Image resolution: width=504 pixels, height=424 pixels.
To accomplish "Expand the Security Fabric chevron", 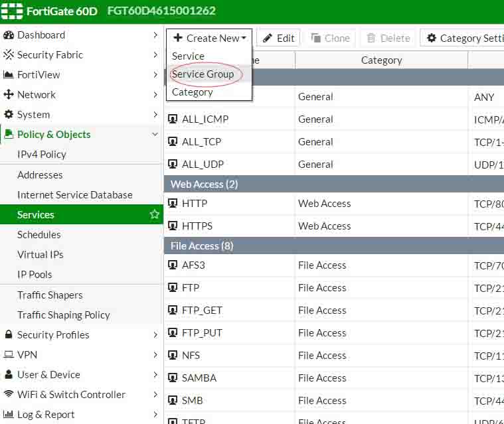I will coord(155,54).
